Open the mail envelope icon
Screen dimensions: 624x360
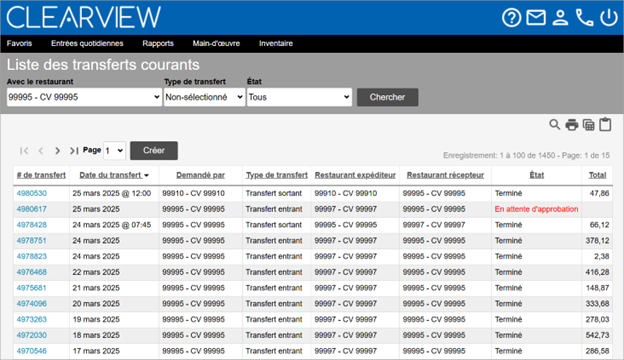536,18
